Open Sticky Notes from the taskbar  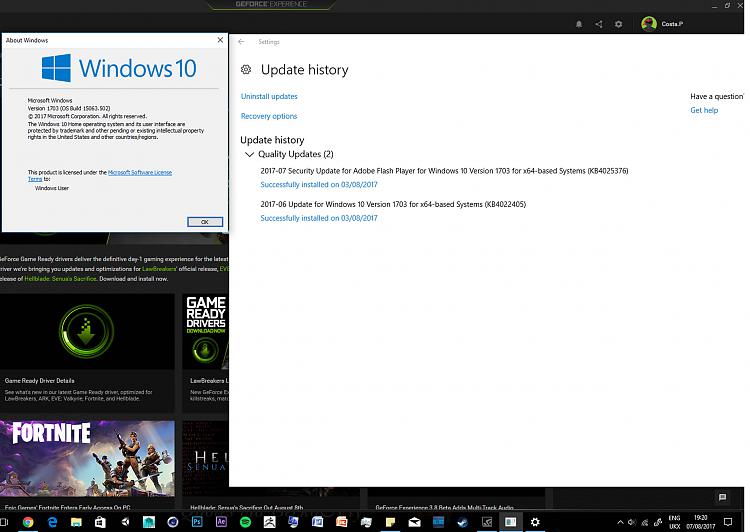click(x=390, y=522)
